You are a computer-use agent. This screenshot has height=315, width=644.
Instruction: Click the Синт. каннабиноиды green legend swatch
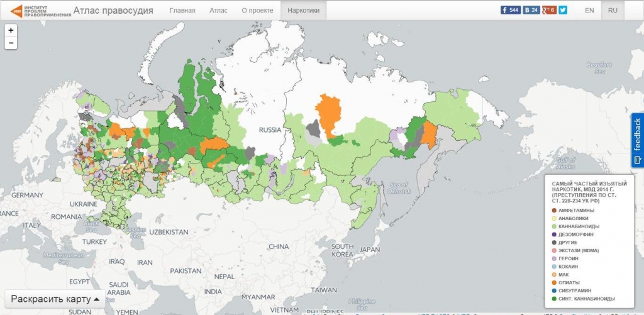click(553, 299)
